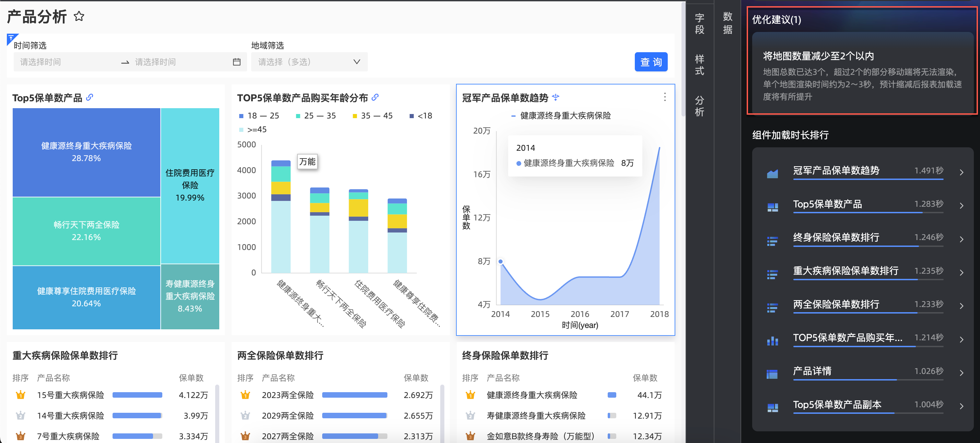Expand 重大疾病保险保单数排行 load time row arrow
The image size is (980, 443).
pos(961,273)
